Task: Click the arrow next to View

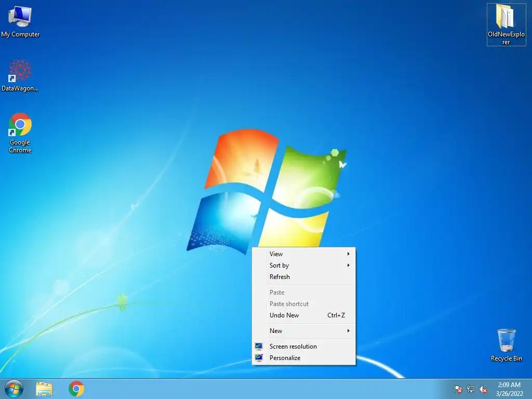Action: coord(349,254)
